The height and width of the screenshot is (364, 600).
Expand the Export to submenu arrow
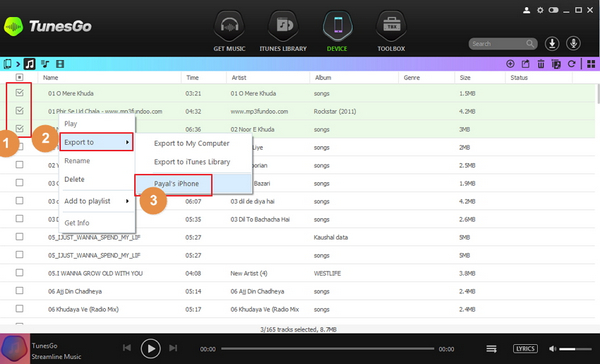(127, 142)
